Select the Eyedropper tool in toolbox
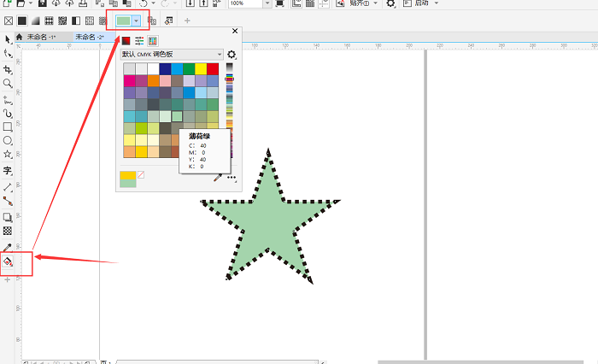The image size is (598, 364). [x=8, y=247]
